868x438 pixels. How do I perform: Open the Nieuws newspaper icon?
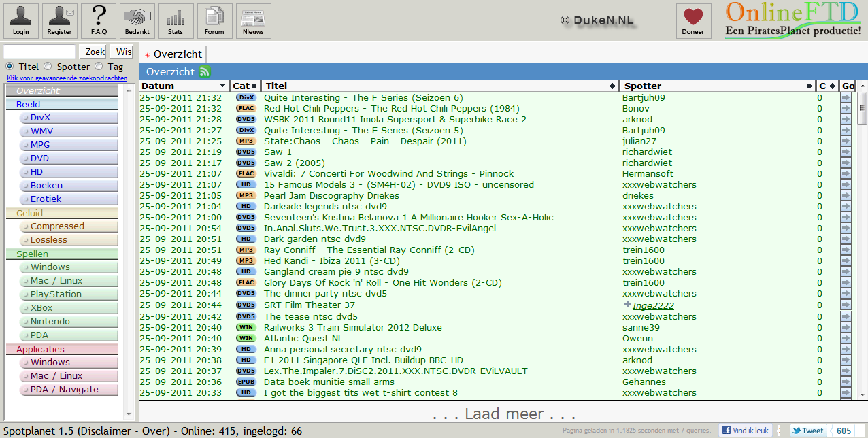[x=254, y=21]
